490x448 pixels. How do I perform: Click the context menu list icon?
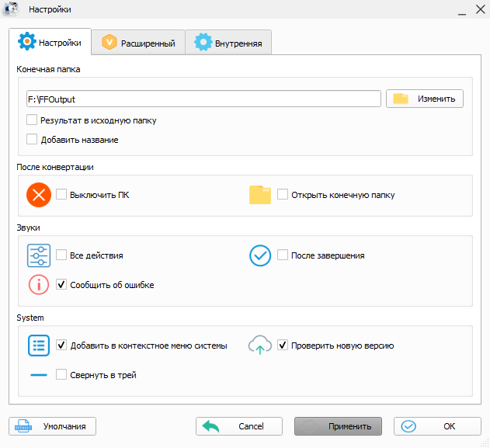point(39,346)
